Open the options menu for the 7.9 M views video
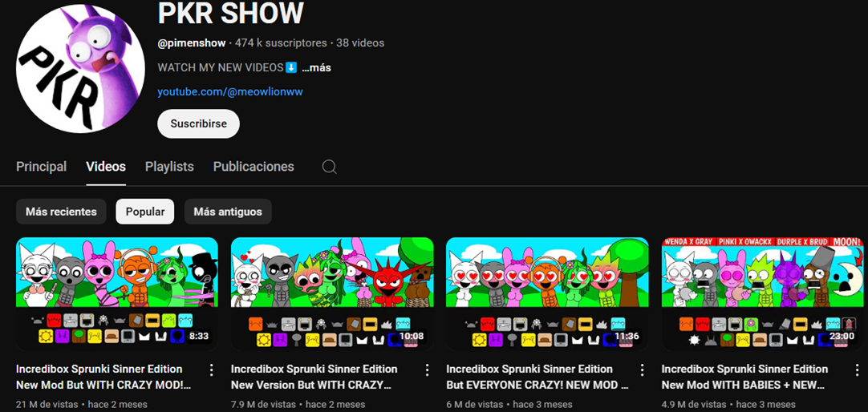 (427, 370)
